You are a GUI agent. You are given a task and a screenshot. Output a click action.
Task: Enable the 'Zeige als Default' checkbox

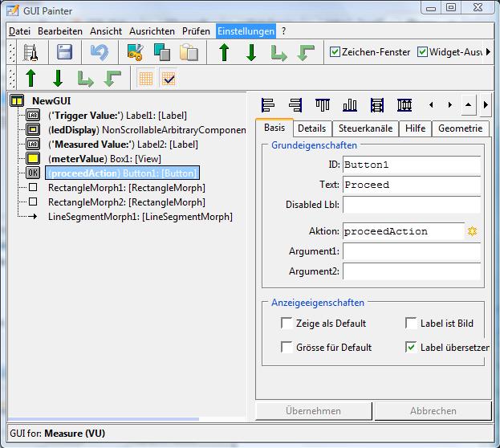(x=287, y=324)
